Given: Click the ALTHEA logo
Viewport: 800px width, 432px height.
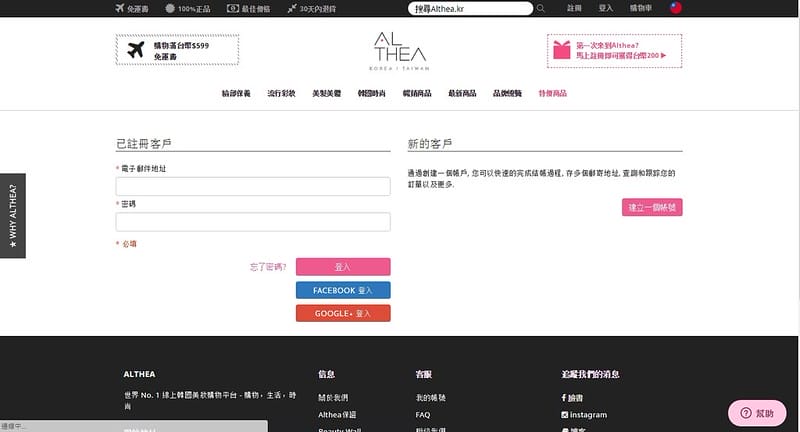Looking at the screenshot, I should tap(399, 50).
